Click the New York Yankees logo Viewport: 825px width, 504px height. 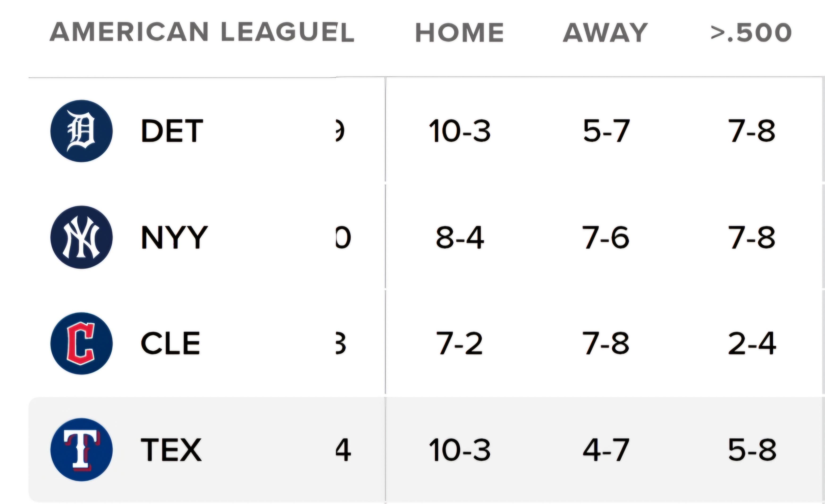tap(81, 237)
